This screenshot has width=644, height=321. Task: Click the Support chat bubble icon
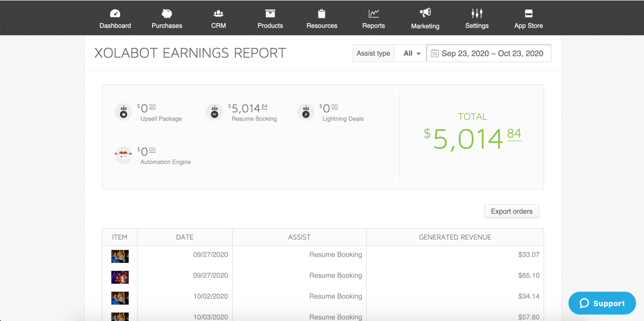584,303
